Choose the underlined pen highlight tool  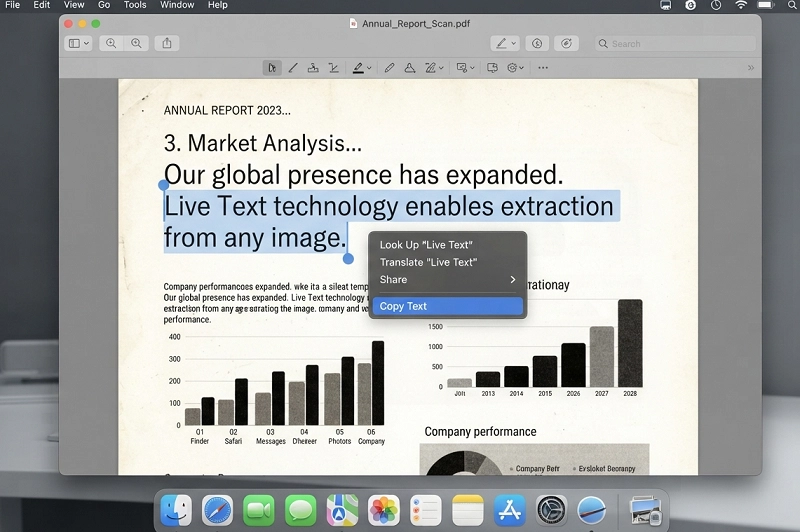(358, 68)
